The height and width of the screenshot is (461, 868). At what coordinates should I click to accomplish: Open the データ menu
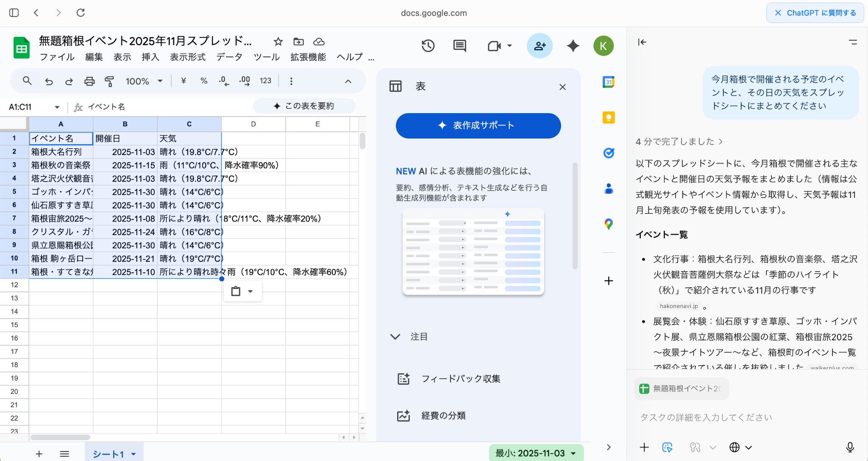coord(229,57)
